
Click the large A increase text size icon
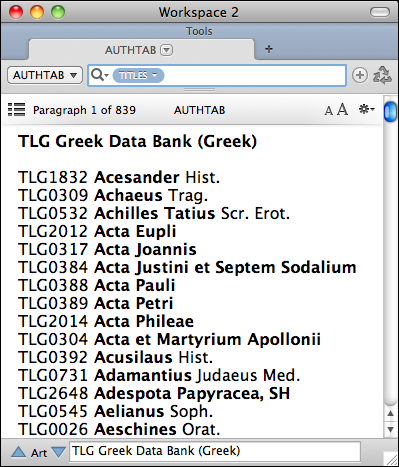click(x=342, y=109)
